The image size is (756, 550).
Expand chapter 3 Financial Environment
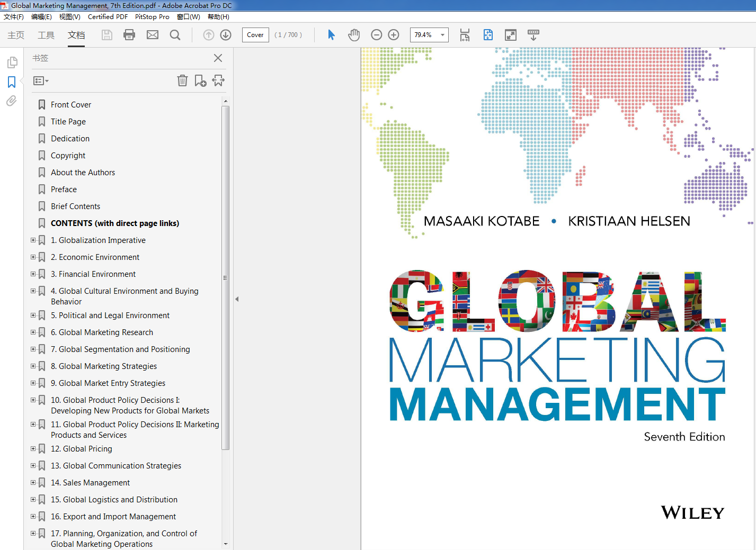(33, 274)
